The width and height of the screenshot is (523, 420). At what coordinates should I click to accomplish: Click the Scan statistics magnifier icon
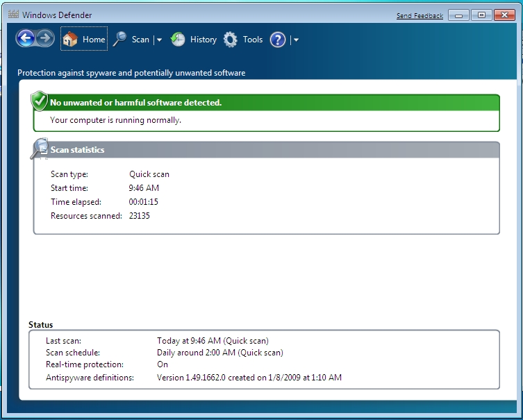[x=40, y=149]
